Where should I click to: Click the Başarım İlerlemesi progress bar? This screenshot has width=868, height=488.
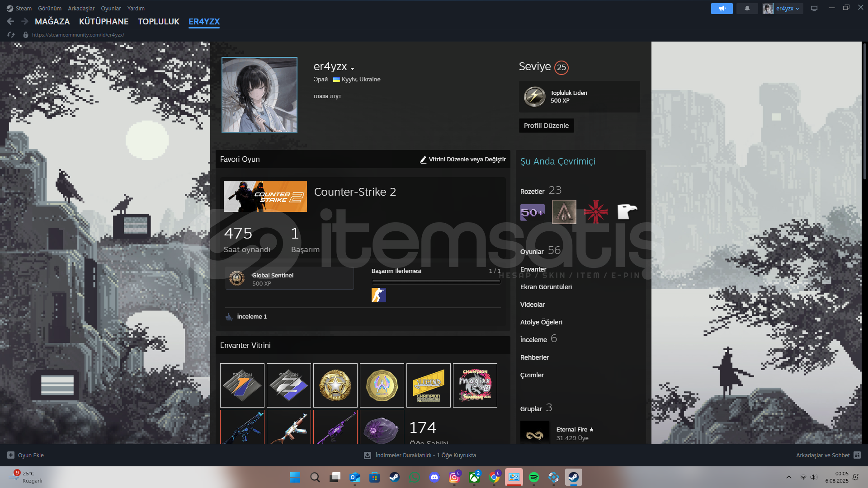tap(436, 282)
